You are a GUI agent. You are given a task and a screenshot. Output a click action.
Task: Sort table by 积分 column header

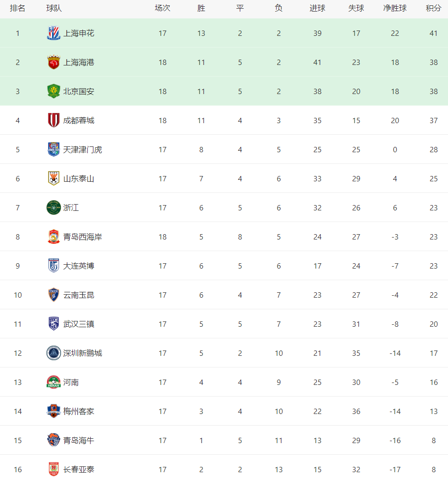pyautogui.click(x=433, y=8)
